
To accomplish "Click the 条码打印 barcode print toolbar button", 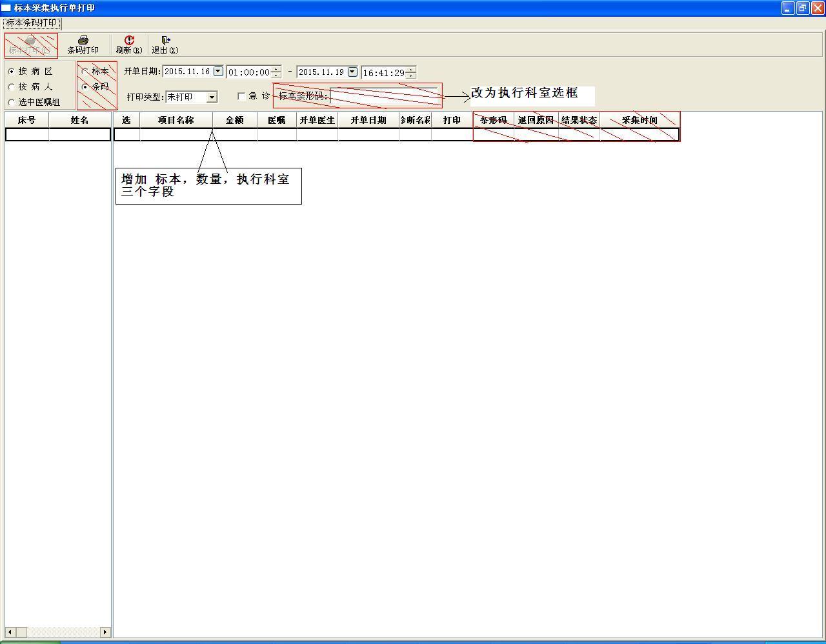I will click(x=83, y=45).
